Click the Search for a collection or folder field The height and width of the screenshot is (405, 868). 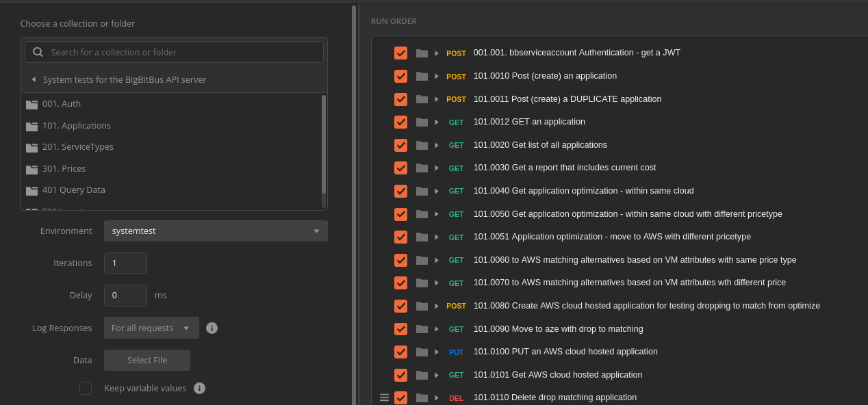click(174, 52)
